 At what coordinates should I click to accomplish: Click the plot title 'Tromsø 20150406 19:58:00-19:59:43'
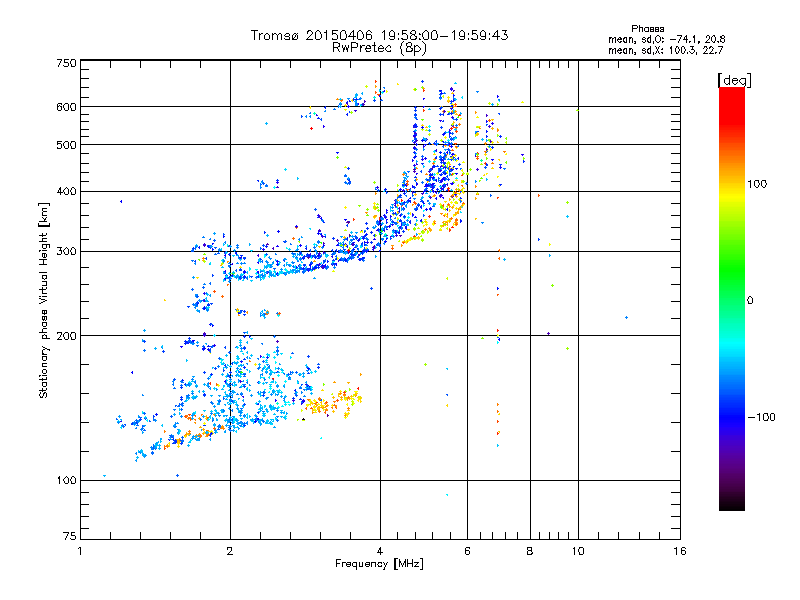pyautogui.click(x=379, y=35)
